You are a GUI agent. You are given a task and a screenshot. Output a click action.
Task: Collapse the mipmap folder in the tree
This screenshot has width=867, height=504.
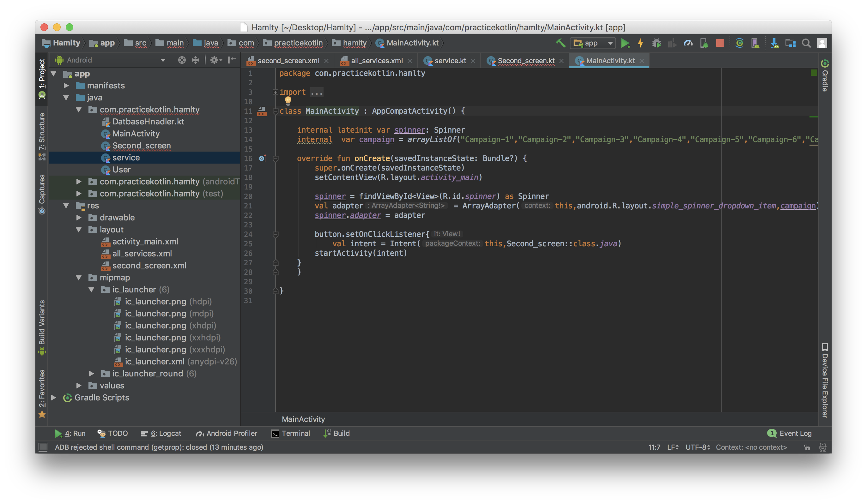pos(79,278)
